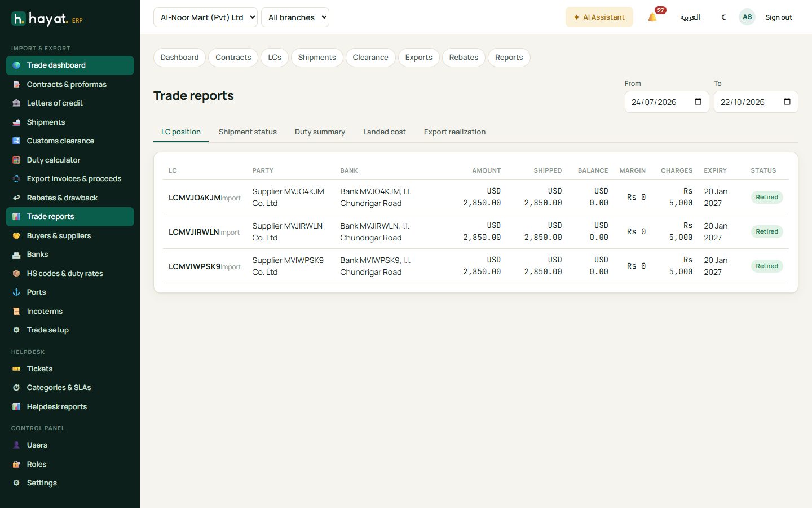Select the LC position tab
This screenshot has height=508, width=812.
coord(181,132)
